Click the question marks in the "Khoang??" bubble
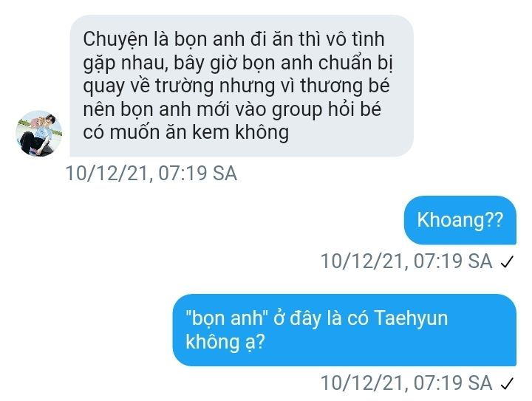The width and height of the screenshot is (532, 401). pyautogui.click(x=494, y=219)
